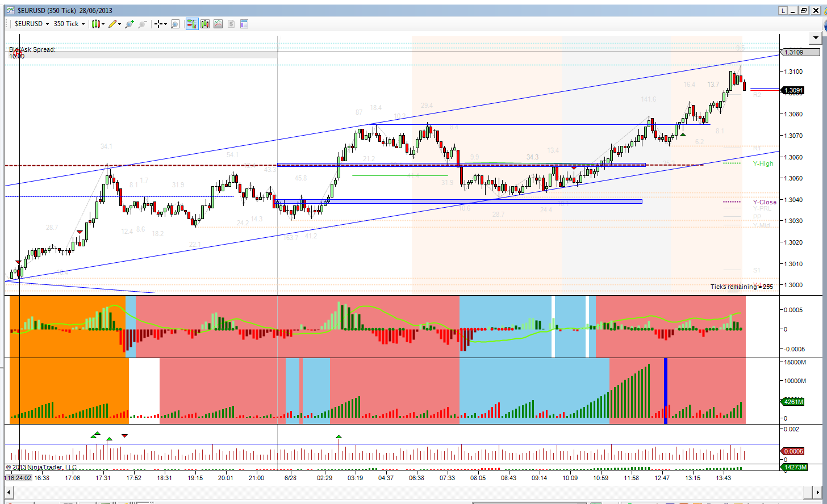Image resolution: width=827 pixels, height=504 pixels.
Task: Click the red down-triangle marker in the bottom panel
Action: coord(125,436)
